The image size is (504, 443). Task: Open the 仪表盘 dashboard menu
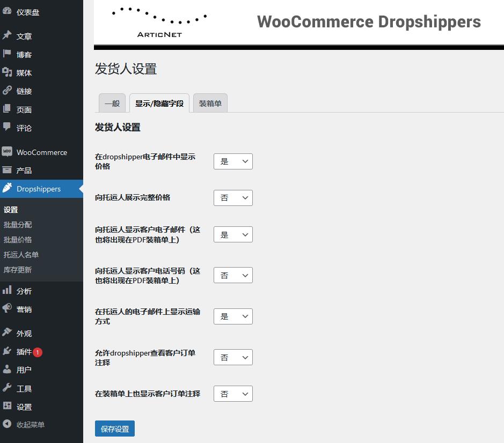pos(41,12)
